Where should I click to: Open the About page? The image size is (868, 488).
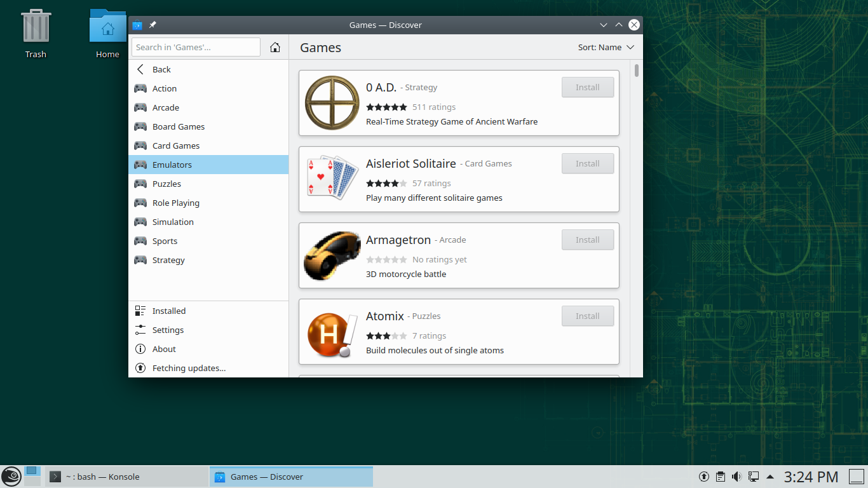coord(208,349)
